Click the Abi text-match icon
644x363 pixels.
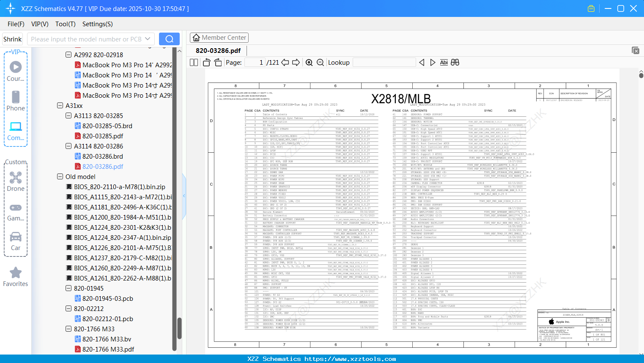444,63
